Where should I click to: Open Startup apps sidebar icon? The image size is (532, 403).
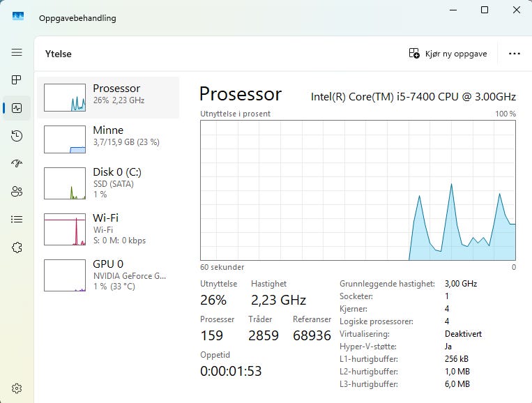coord(17,164)
